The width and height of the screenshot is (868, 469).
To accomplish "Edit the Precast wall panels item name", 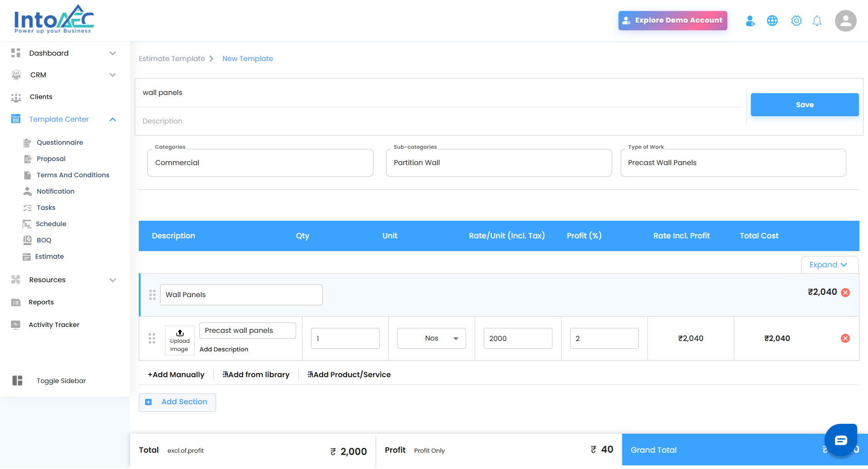I will coord(248,331).
